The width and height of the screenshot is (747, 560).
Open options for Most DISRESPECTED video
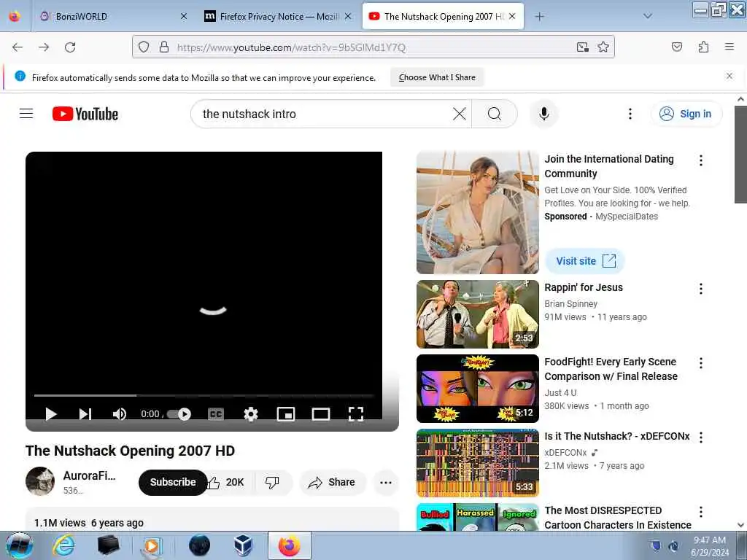701,512
